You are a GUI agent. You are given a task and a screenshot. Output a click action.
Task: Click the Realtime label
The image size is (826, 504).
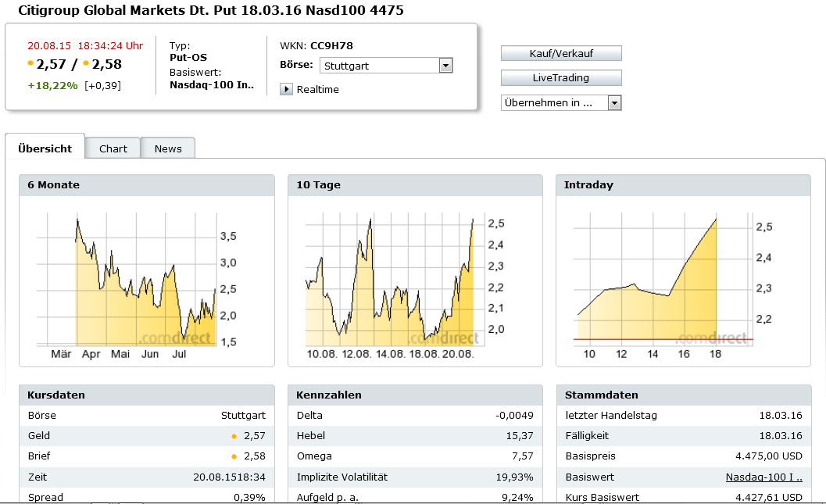317,90
